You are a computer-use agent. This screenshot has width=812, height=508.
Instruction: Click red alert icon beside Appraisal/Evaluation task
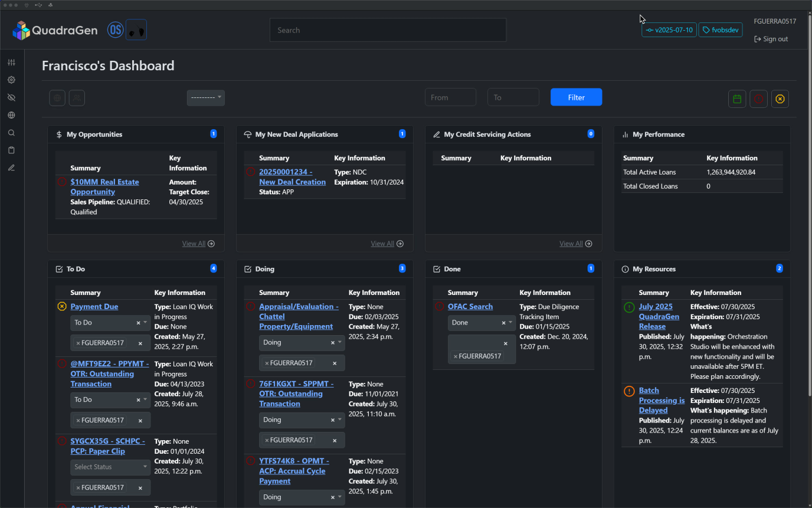[x=251, y=306]
